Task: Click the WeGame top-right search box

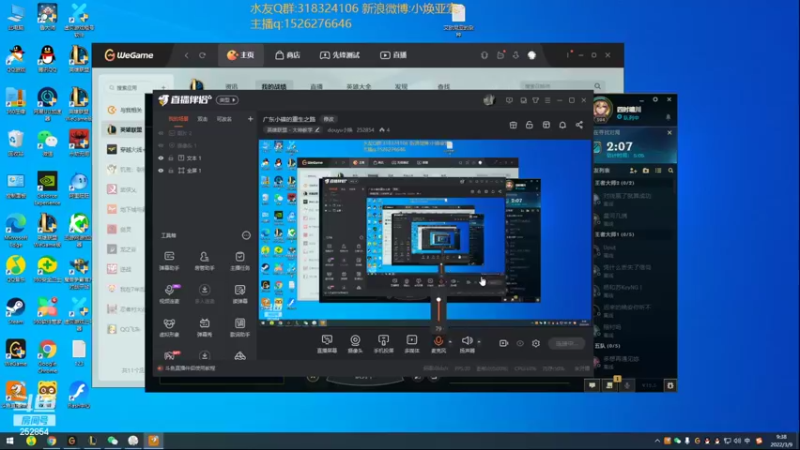Action: [x=561, y=86]
